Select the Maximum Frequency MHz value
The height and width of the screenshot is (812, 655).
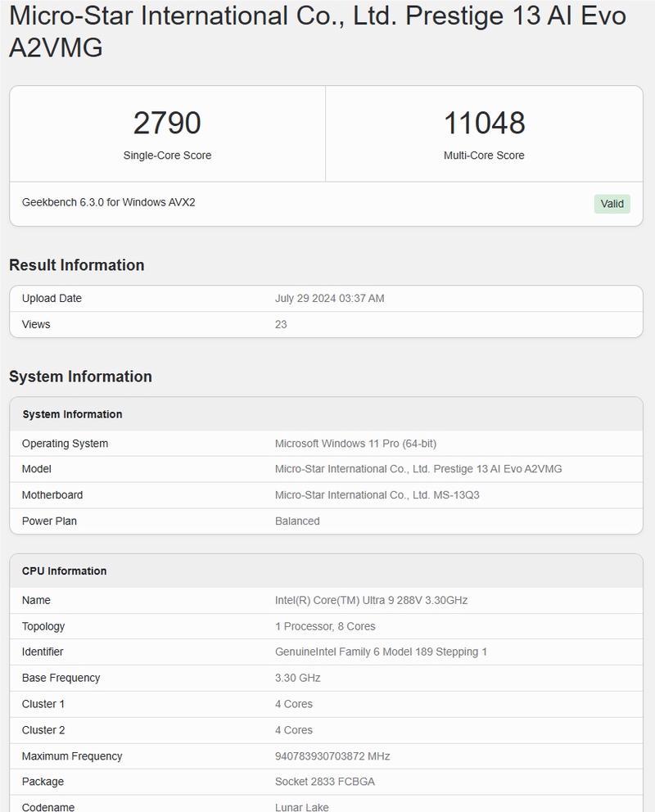click(x=332, y=756)
